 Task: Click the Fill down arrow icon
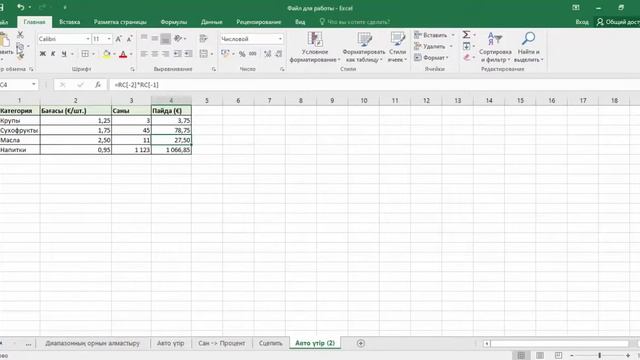click(466, 46)
